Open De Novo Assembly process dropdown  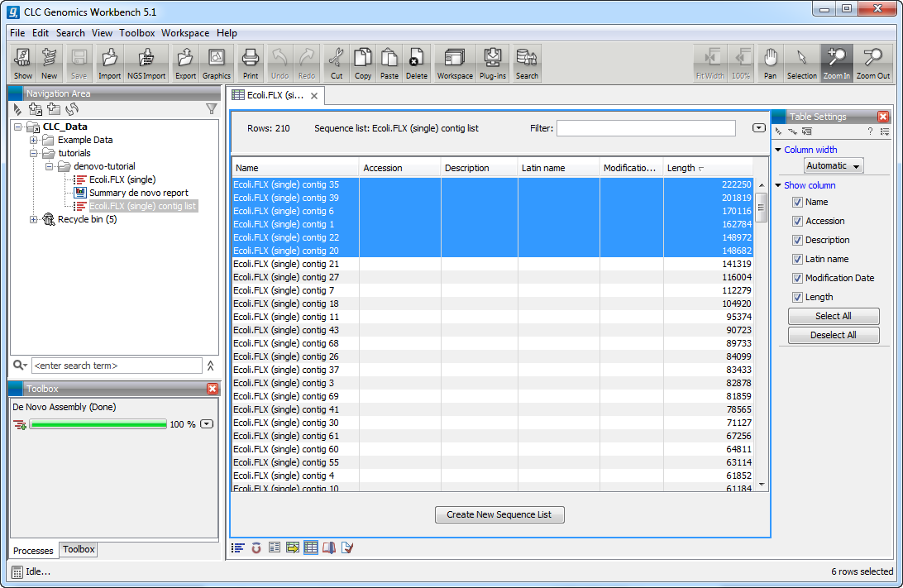(x=207, y=424)
